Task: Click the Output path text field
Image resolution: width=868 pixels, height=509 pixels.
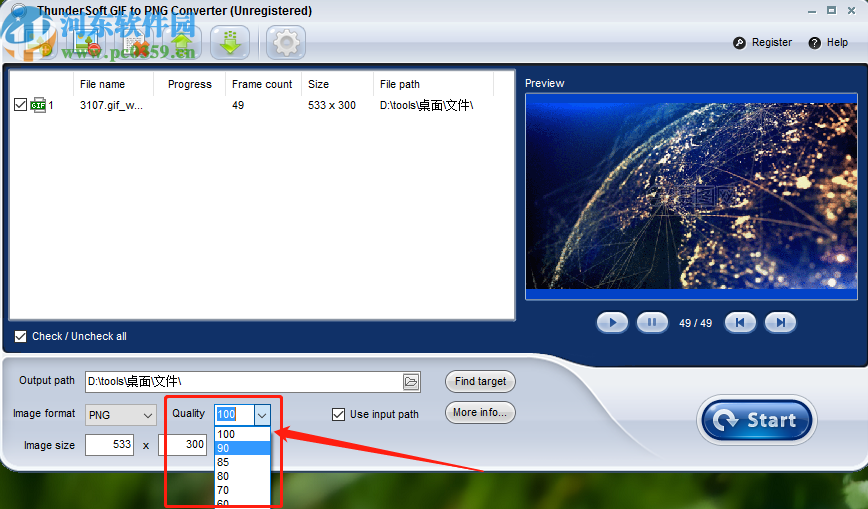Action: [244, 382]
